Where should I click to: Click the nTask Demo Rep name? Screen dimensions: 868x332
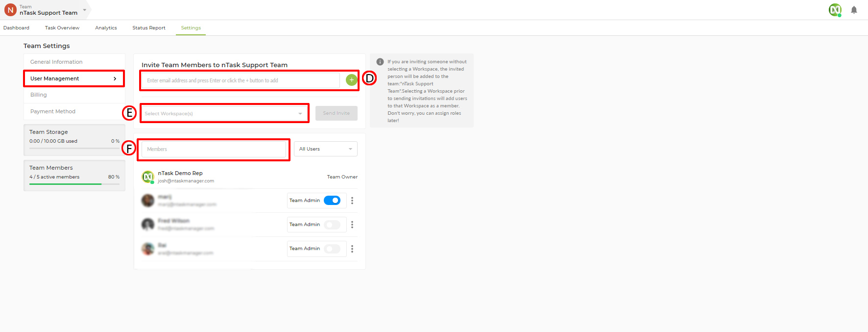(180, 173)
